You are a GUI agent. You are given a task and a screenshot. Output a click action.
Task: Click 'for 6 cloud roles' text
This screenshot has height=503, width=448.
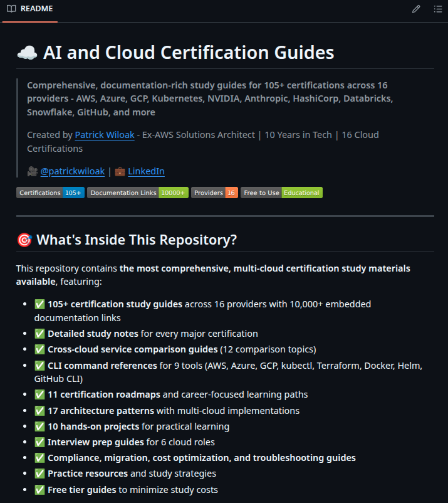[x=180, y=442]
